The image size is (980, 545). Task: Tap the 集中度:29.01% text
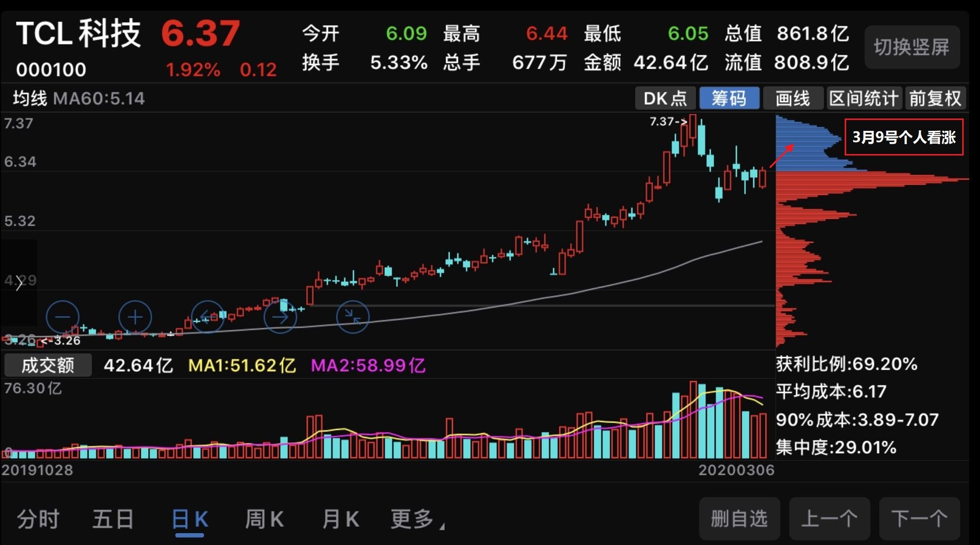(835, 447)
